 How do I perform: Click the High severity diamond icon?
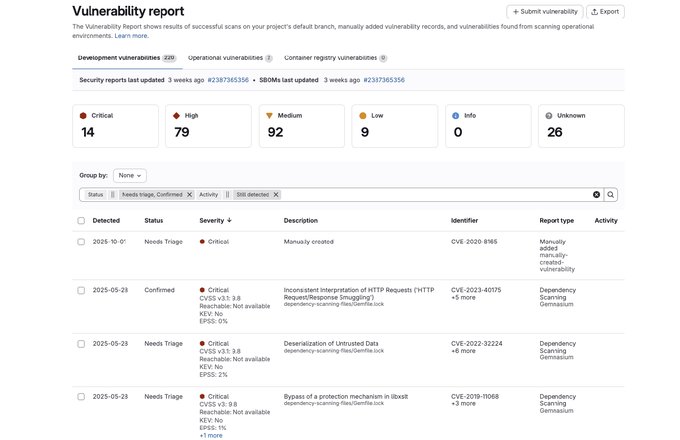pos(176,116)
